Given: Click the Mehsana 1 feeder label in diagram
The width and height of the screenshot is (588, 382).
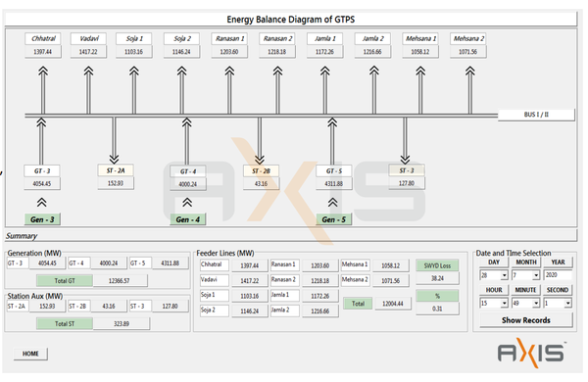Looking at the screenshot, I should pos(420,38).
